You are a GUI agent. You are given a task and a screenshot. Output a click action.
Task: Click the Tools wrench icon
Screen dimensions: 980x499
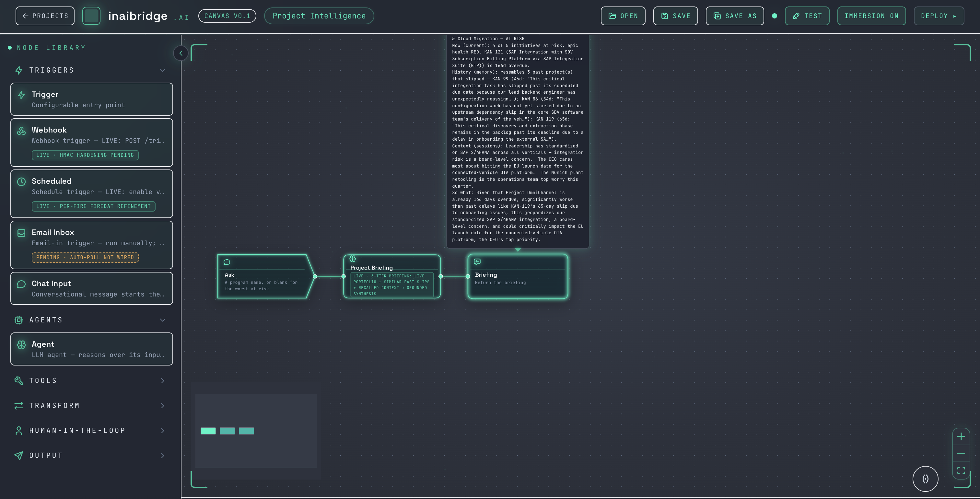click(x=19, y=381)
